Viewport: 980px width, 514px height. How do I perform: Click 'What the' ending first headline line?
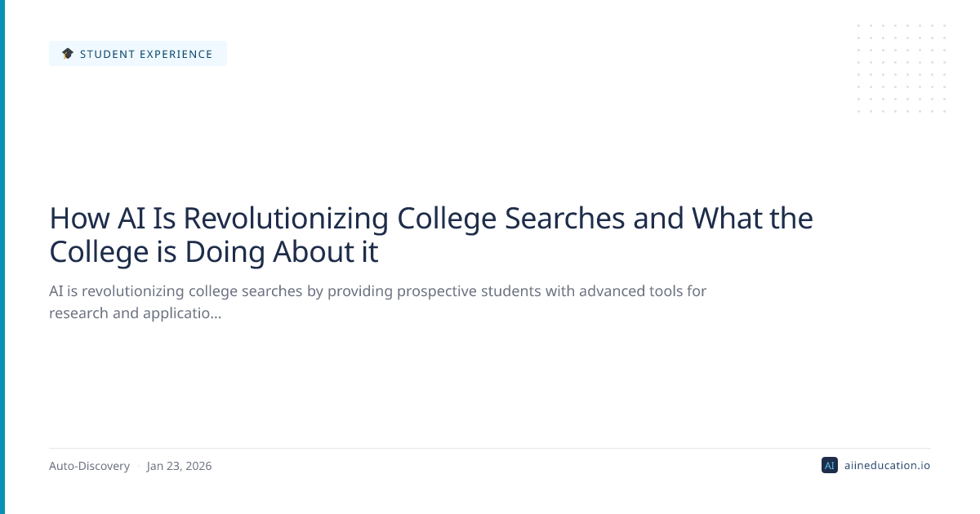click(752, 219)
